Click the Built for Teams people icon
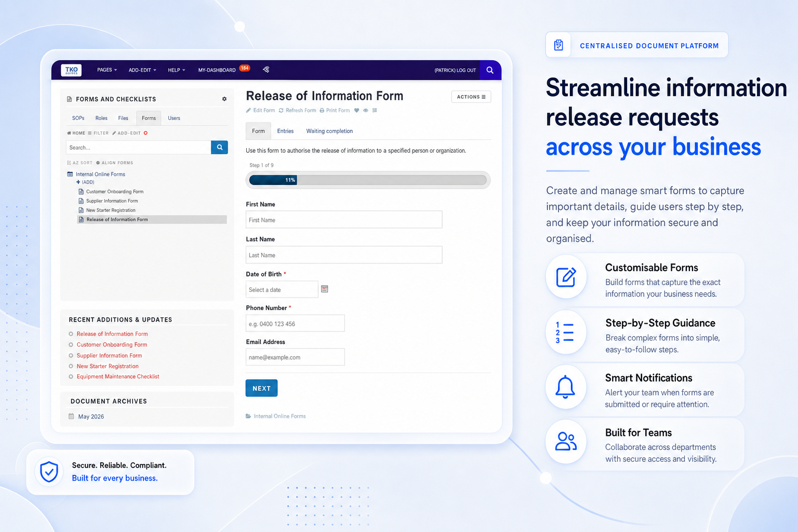The image size is (798, 532). (566, 442)
